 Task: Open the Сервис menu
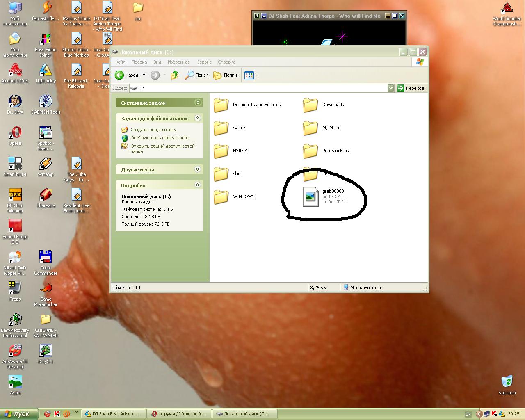click(204, 62)
